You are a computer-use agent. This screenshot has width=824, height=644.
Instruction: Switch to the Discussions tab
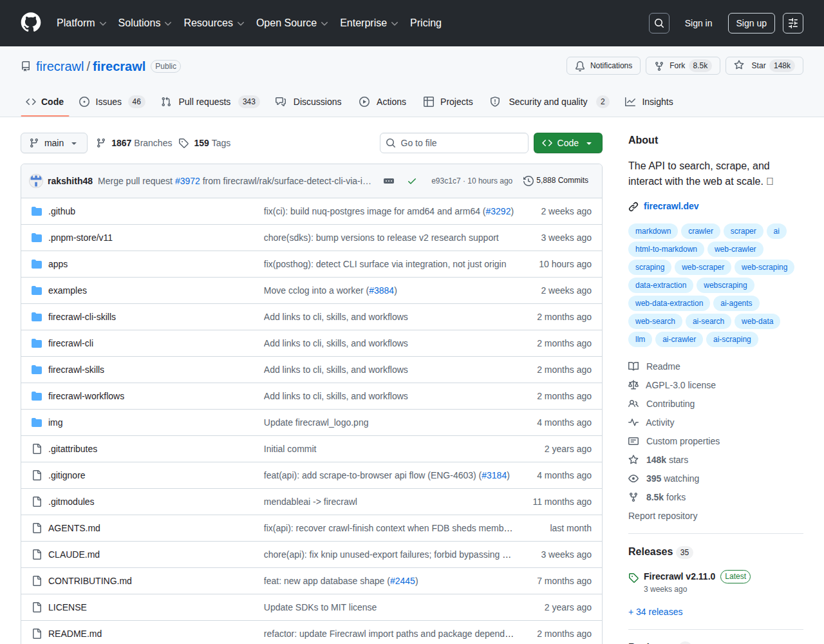click(308, 102)
